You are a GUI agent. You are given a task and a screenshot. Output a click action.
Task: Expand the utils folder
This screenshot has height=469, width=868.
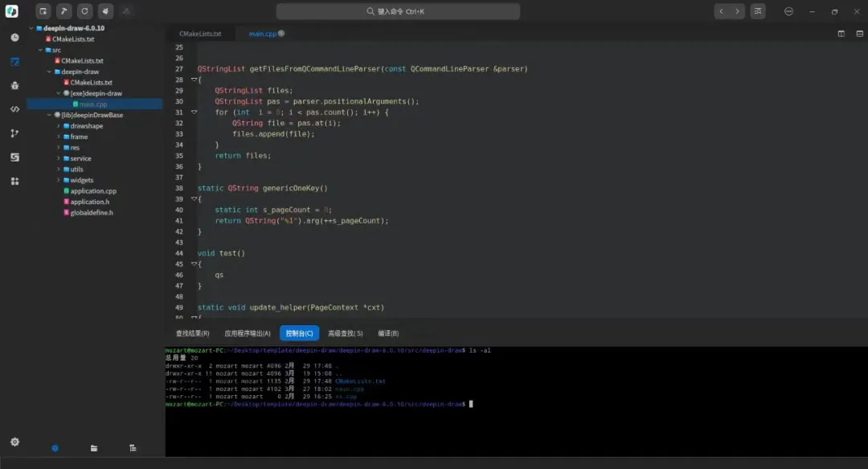coord(59,169)
